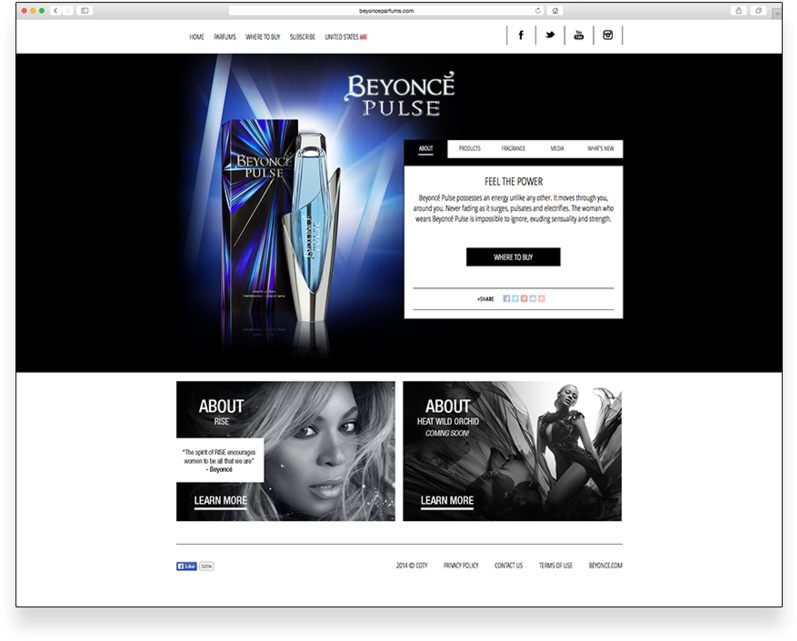Go to HOME in site navigation
Image resolution: width=797 pixels, height=641 pixels.
197,37
